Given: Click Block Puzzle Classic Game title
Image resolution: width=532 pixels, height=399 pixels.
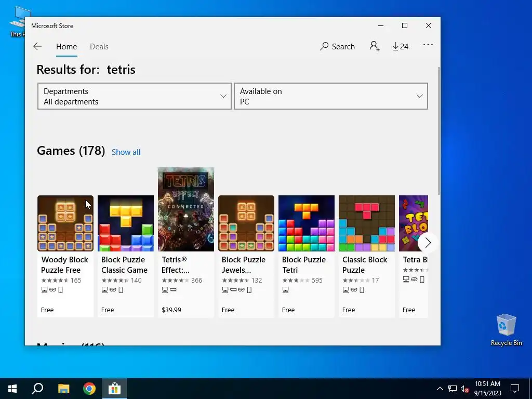Looking at the screenshot, I should pos(124,264).
